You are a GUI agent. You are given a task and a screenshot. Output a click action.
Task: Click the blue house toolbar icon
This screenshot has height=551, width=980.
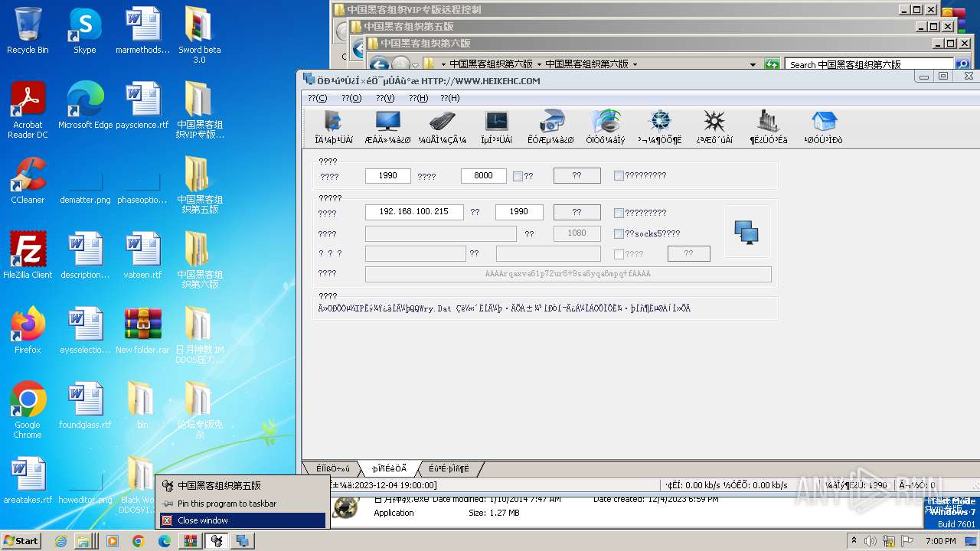click(x=823, y=126)
